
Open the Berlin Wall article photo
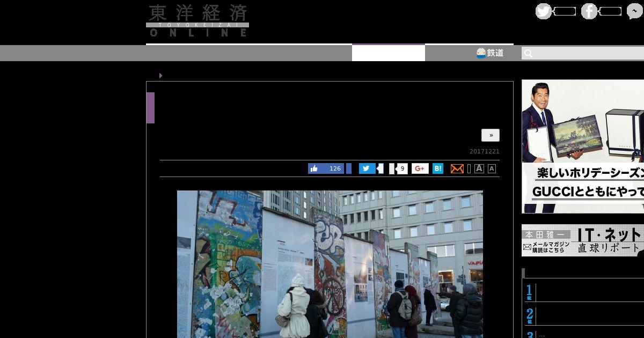point(330,264)
